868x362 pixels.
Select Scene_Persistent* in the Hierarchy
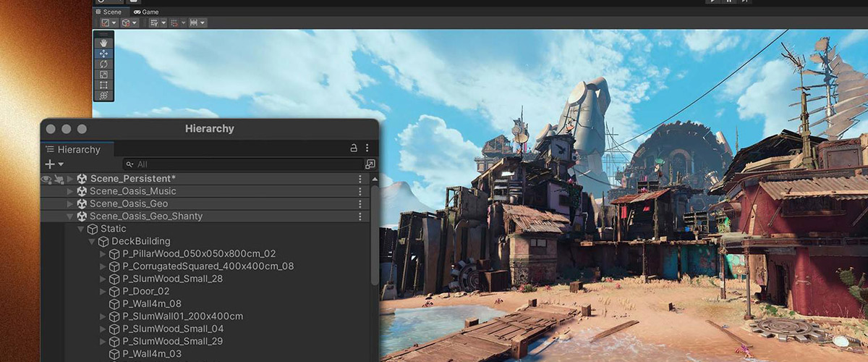(x=133, y=179)
